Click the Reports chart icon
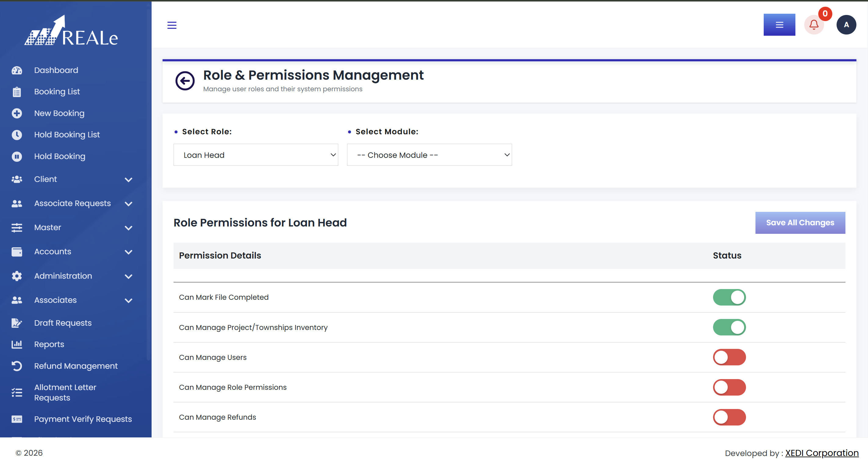This screenshot has width=868, height=467. (x=16, y=344)
